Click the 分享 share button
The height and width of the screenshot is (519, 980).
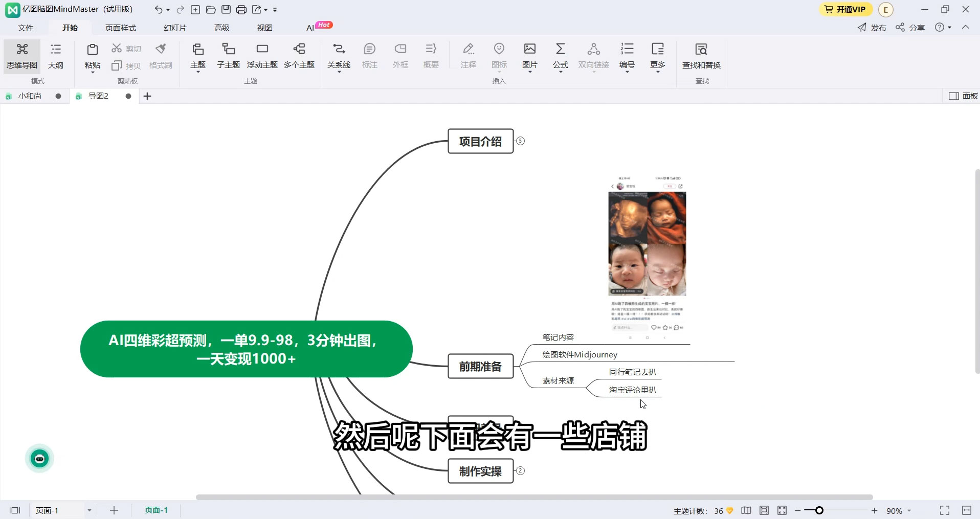[x=911, y=28]
